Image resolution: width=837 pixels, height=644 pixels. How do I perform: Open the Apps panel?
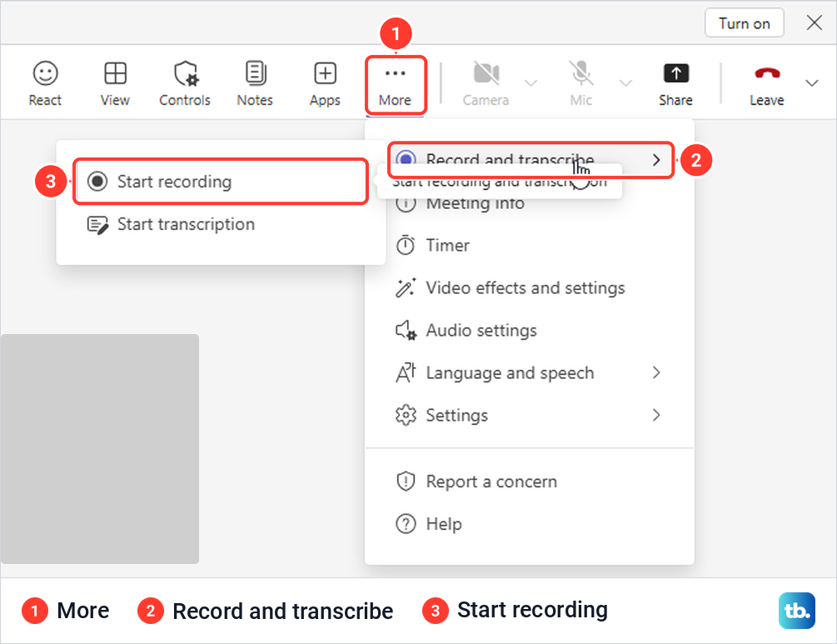(325, 83)
